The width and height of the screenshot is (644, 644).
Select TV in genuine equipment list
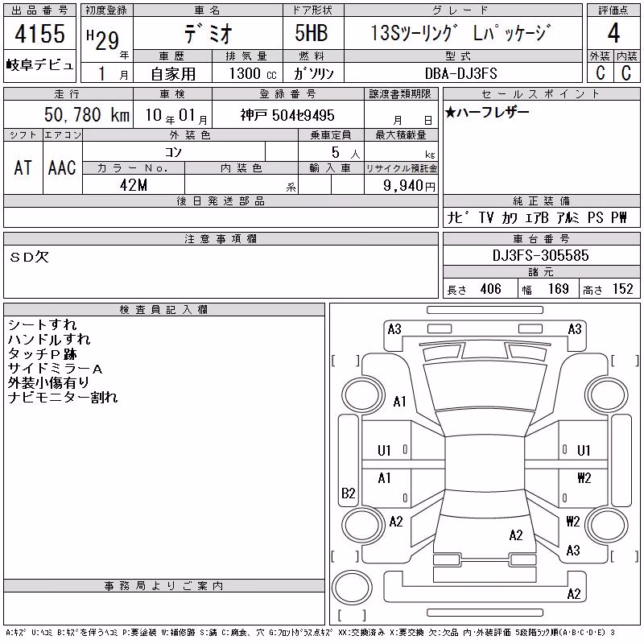[x=486, y=217]
